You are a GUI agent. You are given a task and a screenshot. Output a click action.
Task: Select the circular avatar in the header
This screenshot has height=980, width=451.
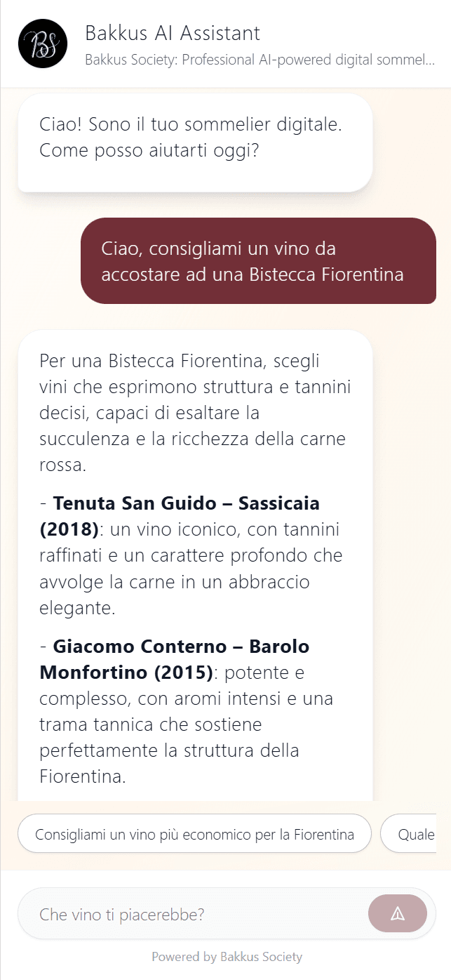tap(42, 44)
